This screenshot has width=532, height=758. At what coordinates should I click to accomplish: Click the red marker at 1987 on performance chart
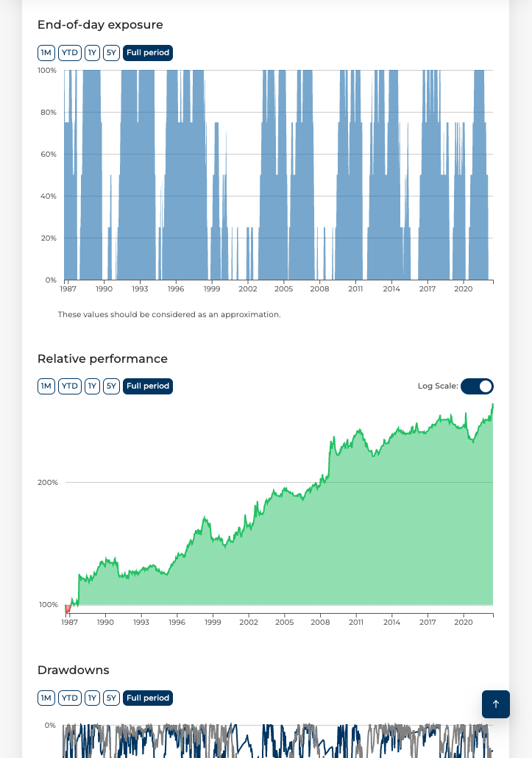(68, 609)
